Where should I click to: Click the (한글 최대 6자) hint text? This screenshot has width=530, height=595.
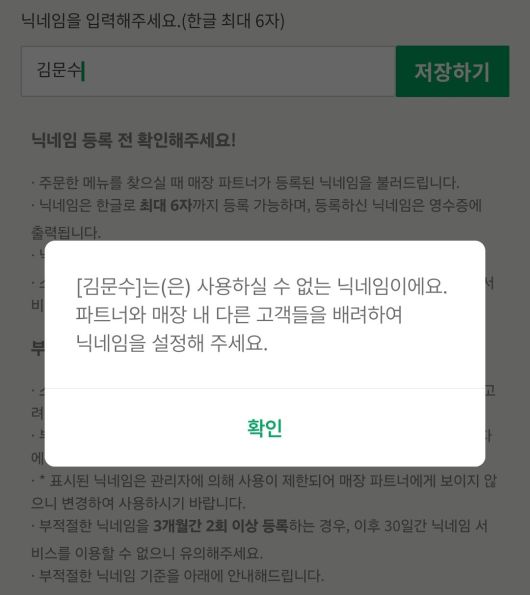tap(233, 20)
